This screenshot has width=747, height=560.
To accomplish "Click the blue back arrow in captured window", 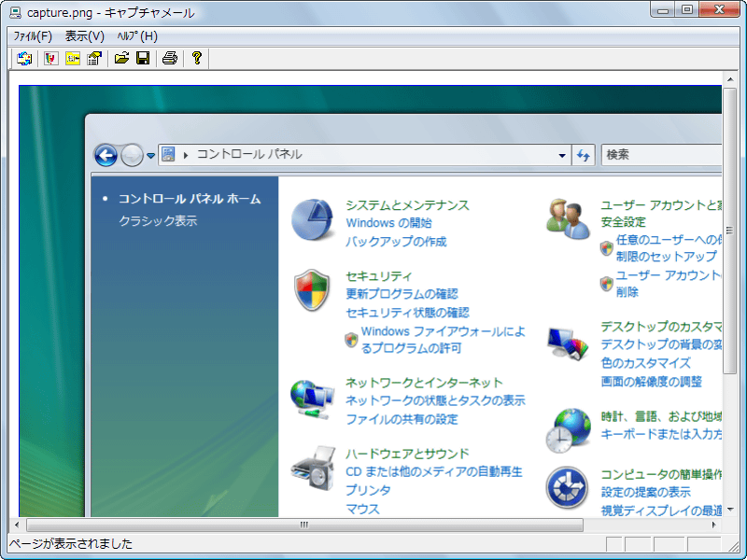I will pos(106,155).
